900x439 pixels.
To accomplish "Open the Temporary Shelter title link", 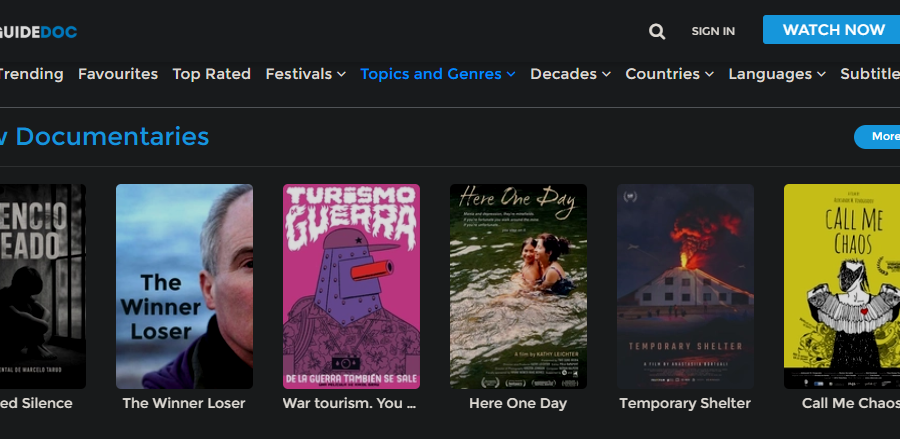I will pos(685,403).
